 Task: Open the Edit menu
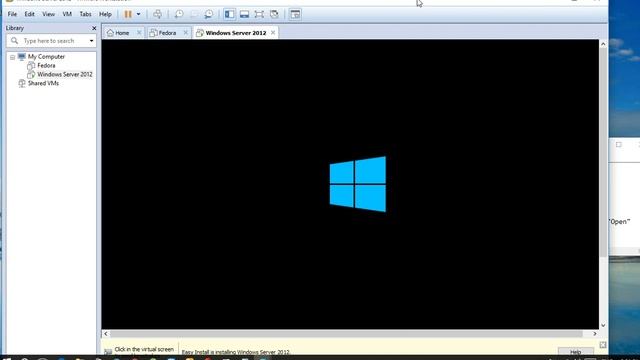(x=29, y=14)
